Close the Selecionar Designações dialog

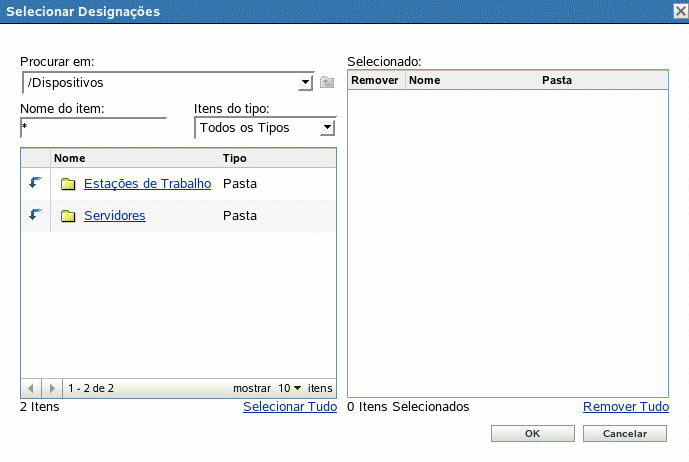(678, 10)
